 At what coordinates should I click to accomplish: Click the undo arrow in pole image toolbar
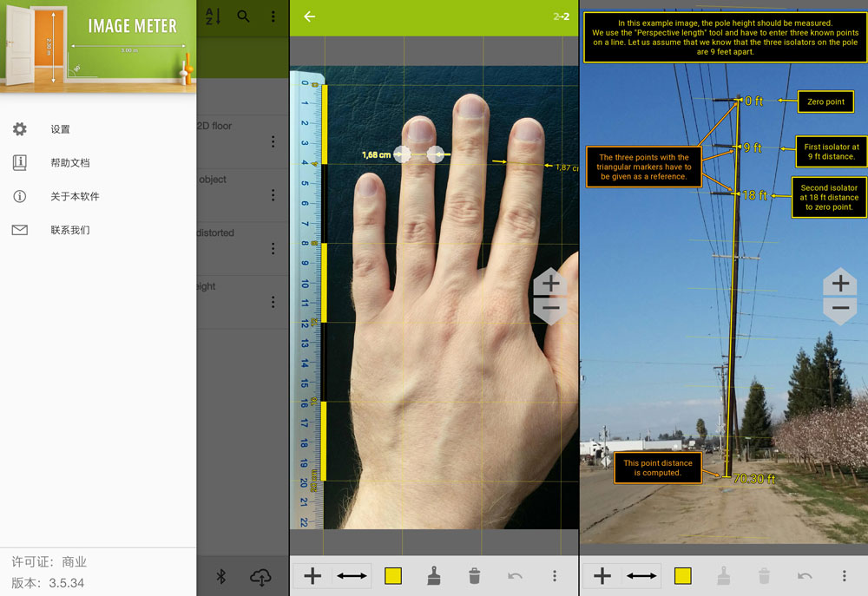tap(805, 576)
